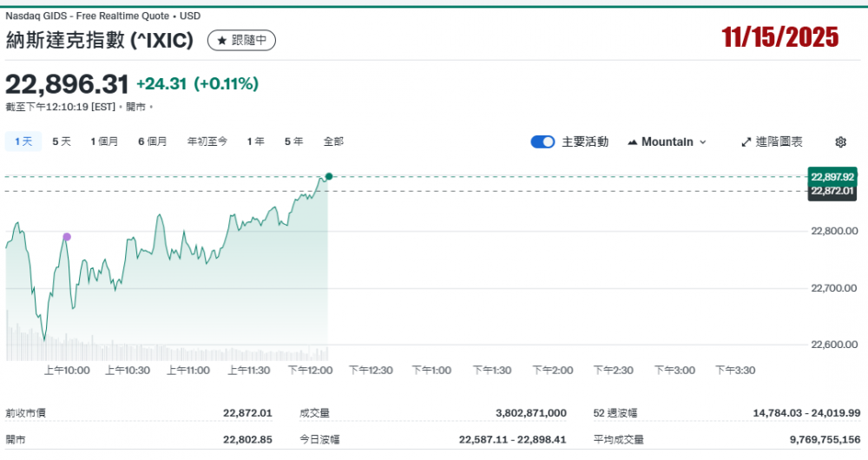Screen dimensions: 868x460
Task: Click the 納斯達克指數 (^IXIC) title
Action: [100, 40]
